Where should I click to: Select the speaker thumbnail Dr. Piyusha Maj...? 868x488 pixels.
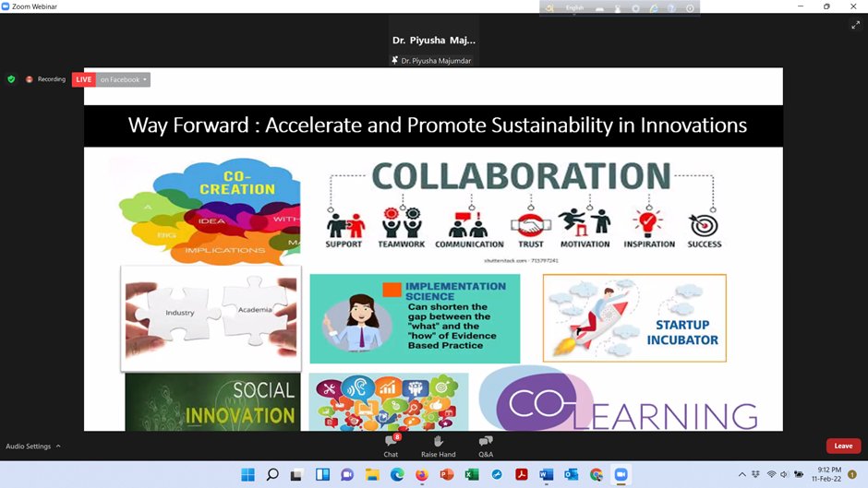coord(433,40)
